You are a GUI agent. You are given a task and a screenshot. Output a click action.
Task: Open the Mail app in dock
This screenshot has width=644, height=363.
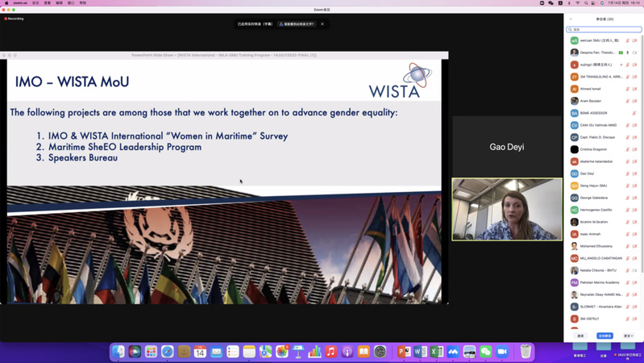217,352
